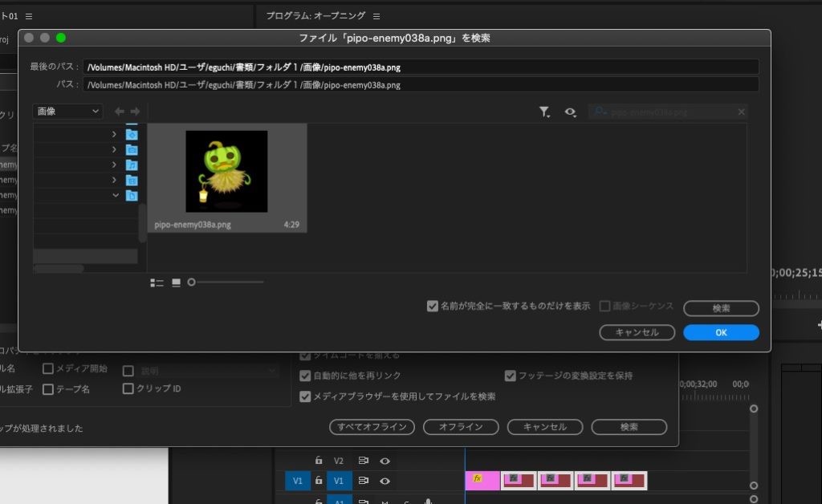The image size is (822, 504).
Task: Toggle the lock on track V2
Action: tap(319, 461)
